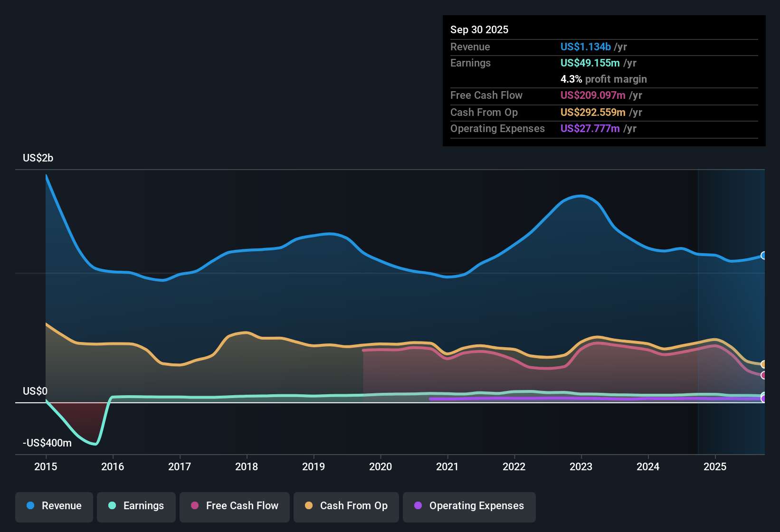Click the US$1.134b revenue value

[585, 47]
